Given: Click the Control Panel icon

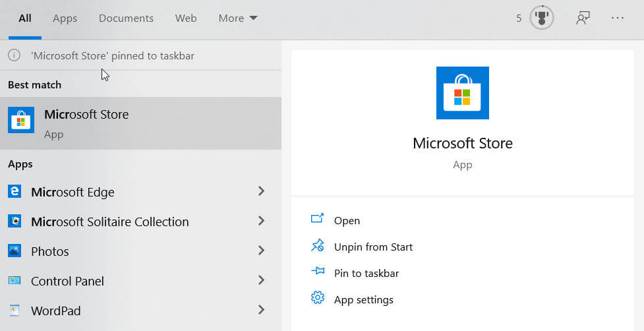Looking at the screenshot, I should (x=15, y=280).
